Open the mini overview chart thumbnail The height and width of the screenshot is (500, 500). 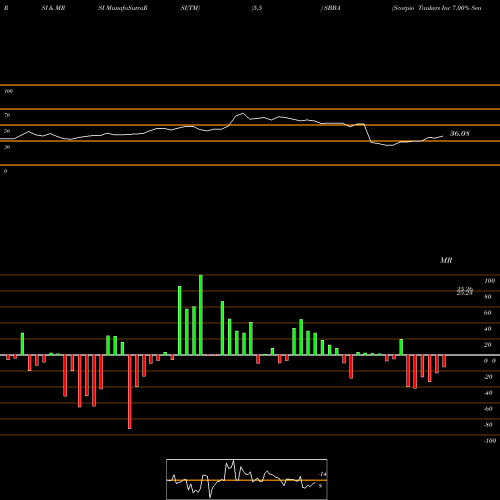pos(247,479)
